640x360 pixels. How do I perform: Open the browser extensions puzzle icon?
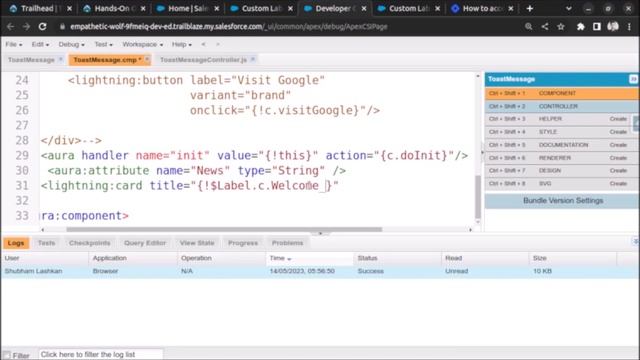pos(580,27)
